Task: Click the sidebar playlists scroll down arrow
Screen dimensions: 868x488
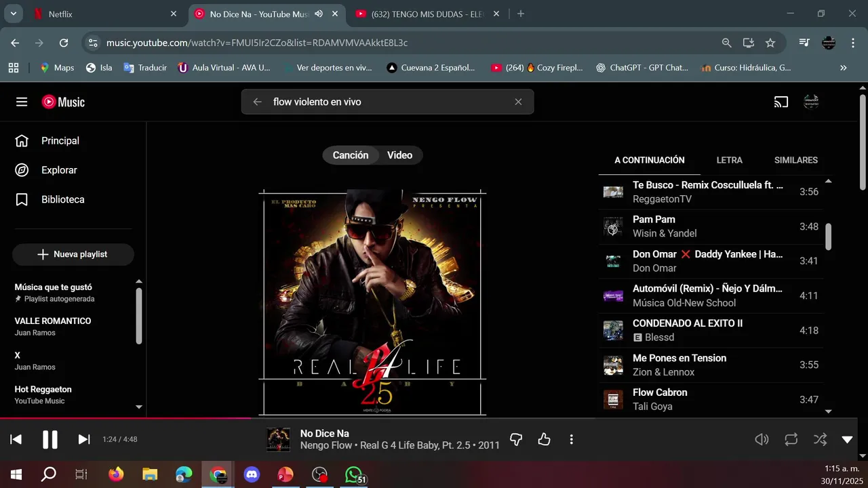Action: pos(139,407)
